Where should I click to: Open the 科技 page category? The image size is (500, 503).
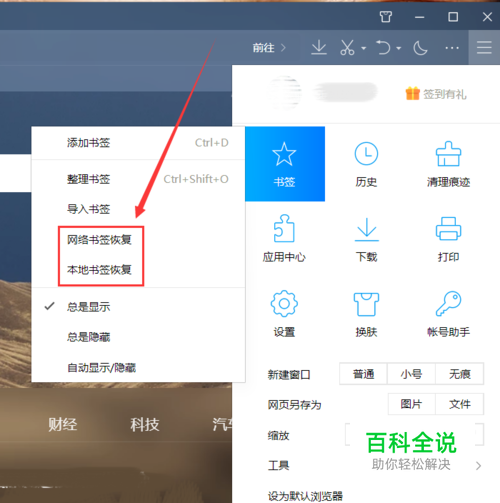145,425
